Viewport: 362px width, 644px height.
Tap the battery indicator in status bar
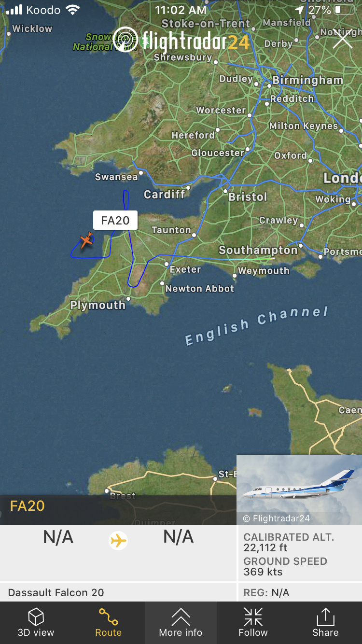tap(345, 10)
